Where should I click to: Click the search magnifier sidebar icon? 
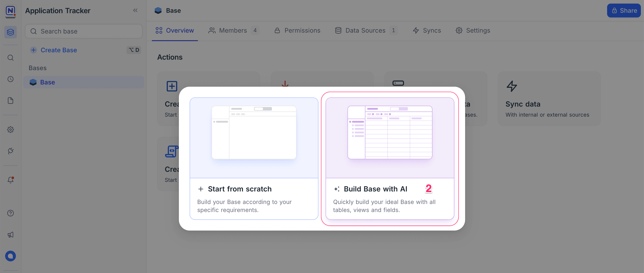pos(11,58)
